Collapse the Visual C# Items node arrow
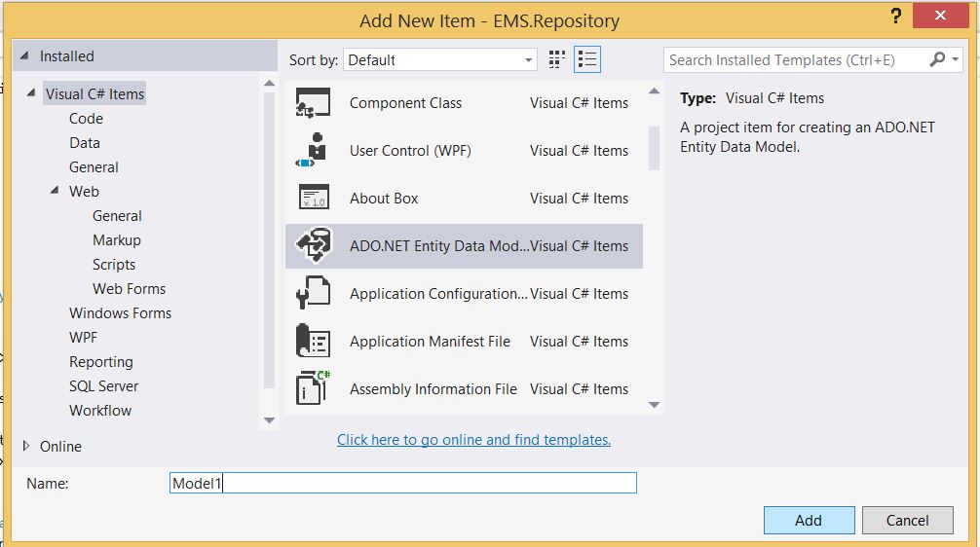980x547 pixels. pos(30,93)
